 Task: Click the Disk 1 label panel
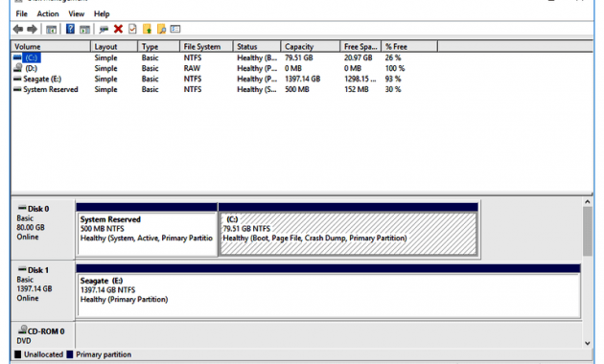(43, 290)
